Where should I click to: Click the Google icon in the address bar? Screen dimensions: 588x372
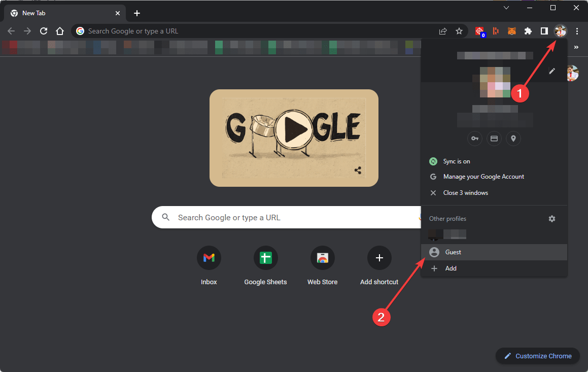[80, 31]
